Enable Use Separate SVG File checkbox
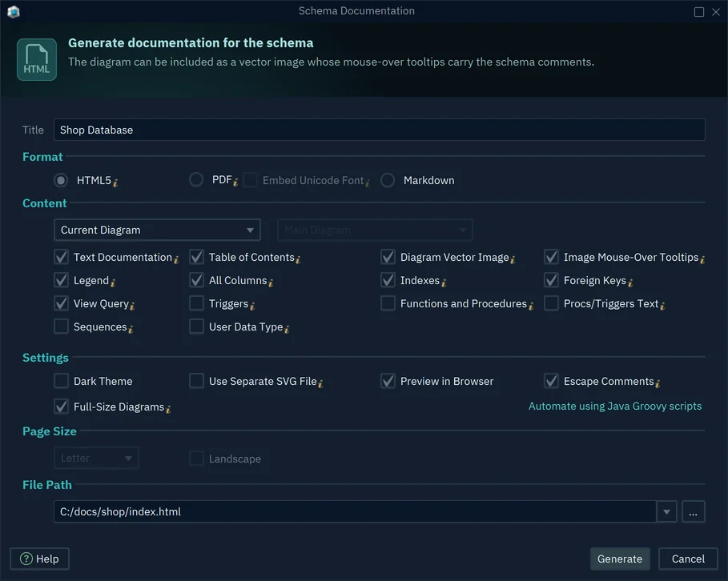Image resolution: width=728 pixels, height=581 pixels. 196,380
